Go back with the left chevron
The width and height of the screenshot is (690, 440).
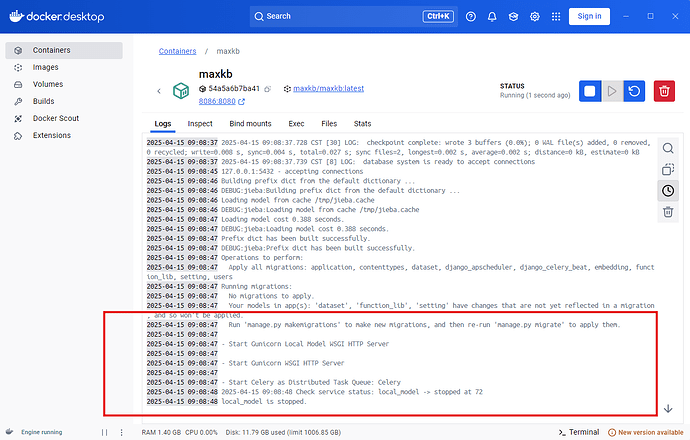[x=159, y=91]
